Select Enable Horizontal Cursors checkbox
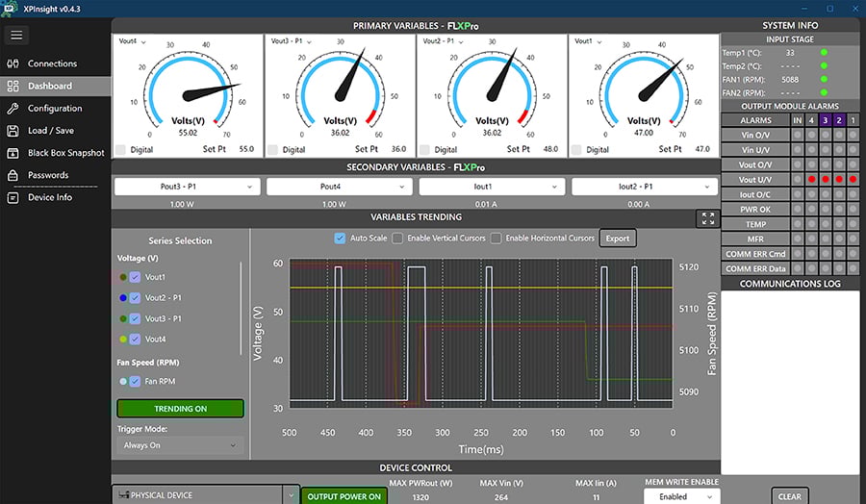The image size is (866, 504). 497,239
